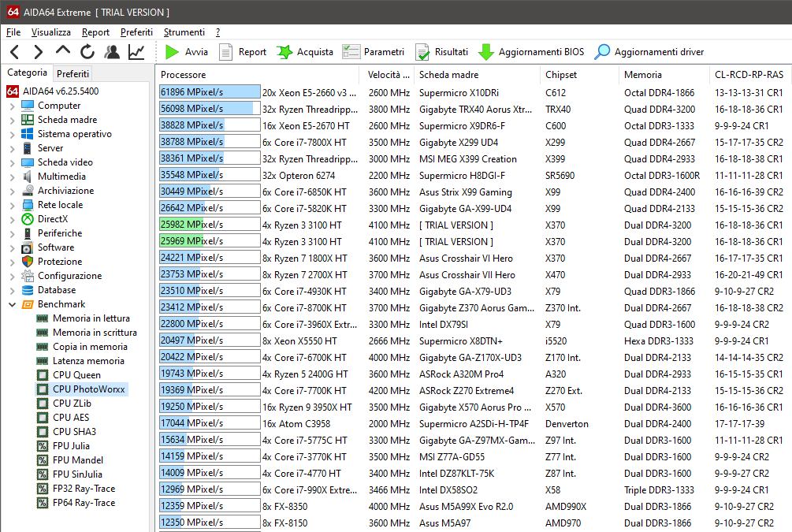792x532 pixels.
Task: Select the Protezione shield icon
Action: point(28,261)
